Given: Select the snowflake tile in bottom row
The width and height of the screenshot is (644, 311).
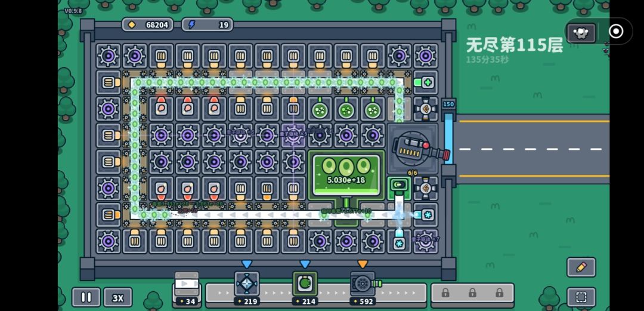Looking at the screenshot, I should tap(399, 241).
